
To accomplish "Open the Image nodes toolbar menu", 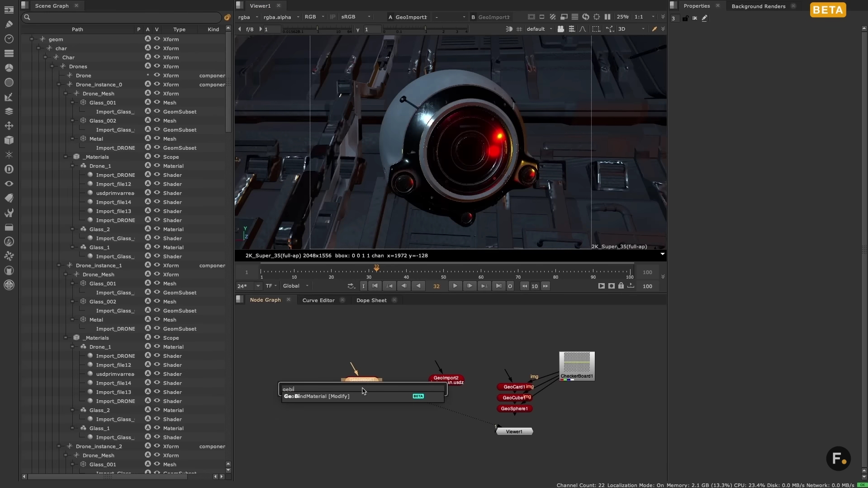I will coord(9,10).
